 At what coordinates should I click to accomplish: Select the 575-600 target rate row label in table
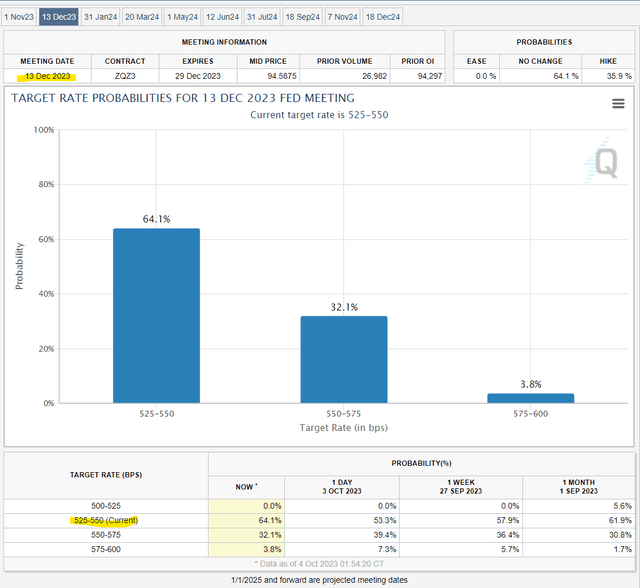click(106, 549)
